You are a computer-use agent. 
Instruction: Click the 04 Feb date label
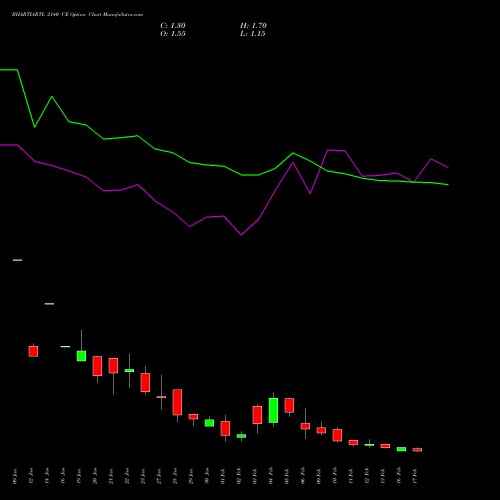coord(271,476)
